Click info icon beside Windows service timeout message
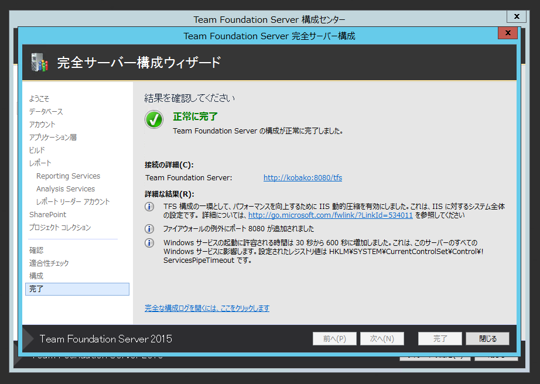The image size is (540, 384). (149, 243)
